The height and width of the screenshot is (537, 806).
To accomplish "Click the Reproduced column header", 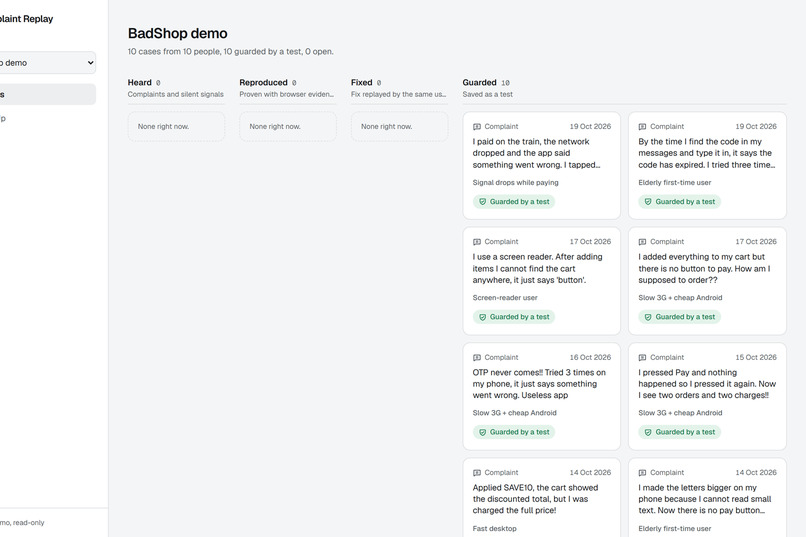I will [263, 82].
